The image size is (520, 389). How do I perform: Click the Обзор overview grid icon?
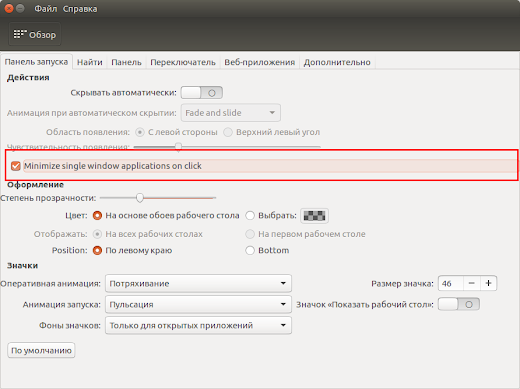coord(20,34)
